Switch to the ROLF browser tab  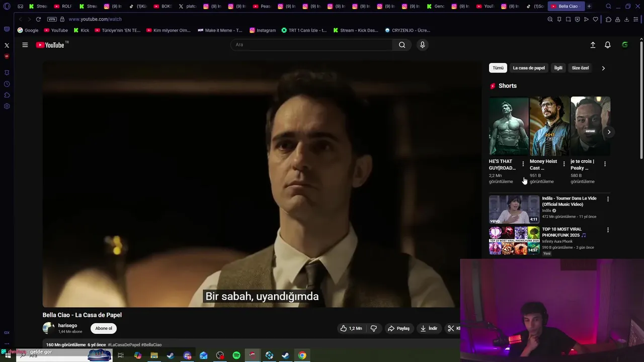click(x=63, y=6)
